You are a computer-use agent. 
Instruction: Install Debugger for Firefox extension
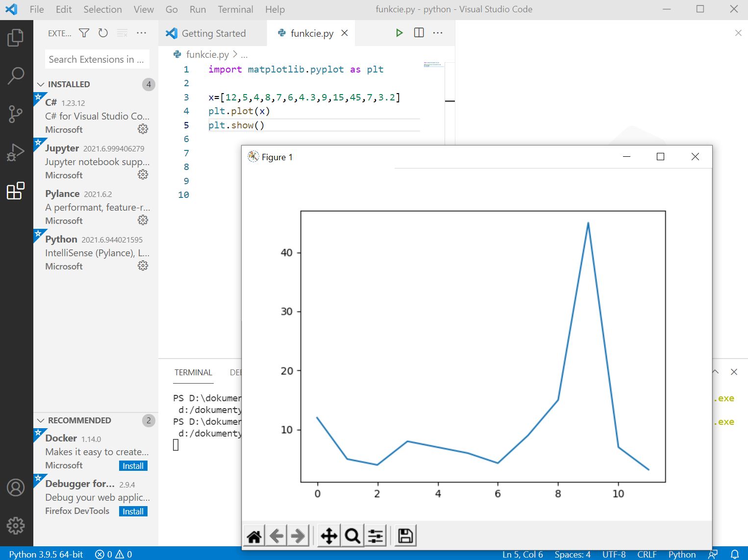pyautogui.click(x=133, y=511)
